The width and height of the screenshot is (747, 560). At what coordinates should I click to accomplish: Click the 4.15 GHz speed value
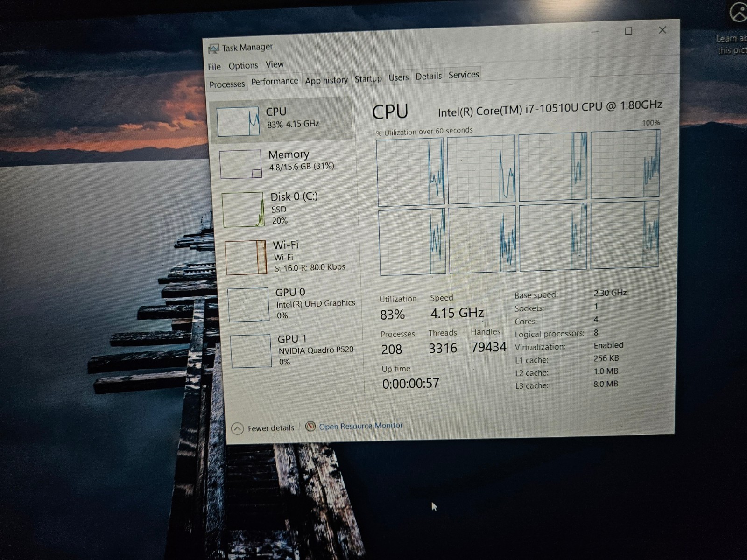pyautogui.click(x=457, y=313)
